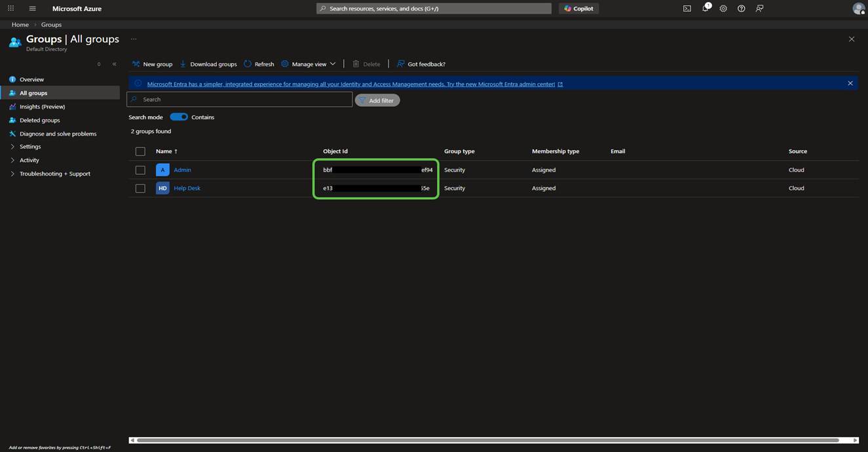Open the Manage view dropdown
The width and height of the screenshot is (868, 452).
309,64
